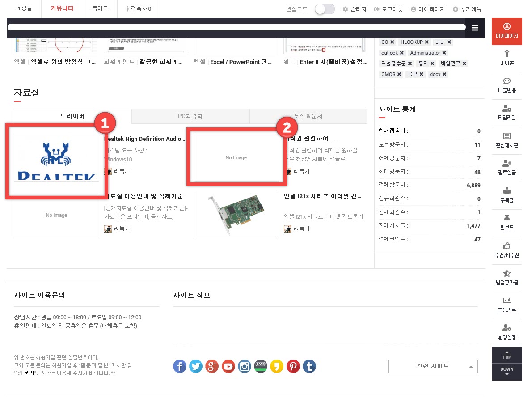Remove the GO tag
Image resolution: width=532 pixels, height=398 pixels.
pyautogui.click(x=392, y=42)
